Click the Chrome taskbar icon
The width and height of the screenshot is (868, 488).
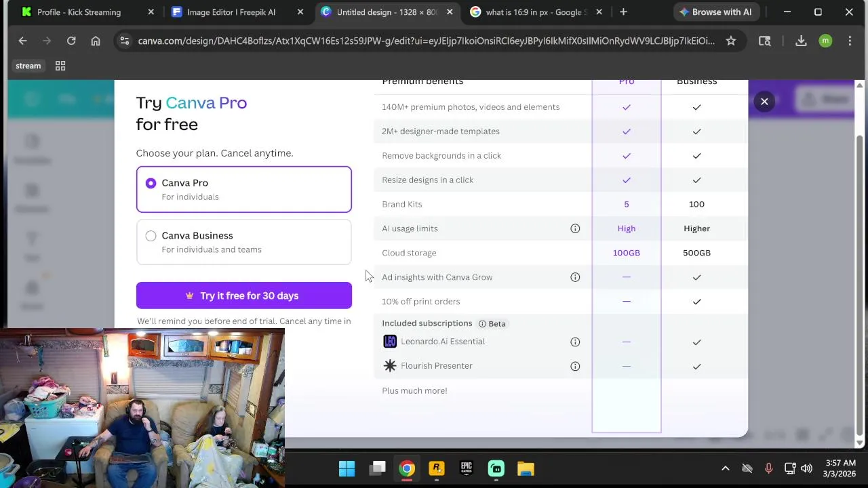[x=407, y=468]
